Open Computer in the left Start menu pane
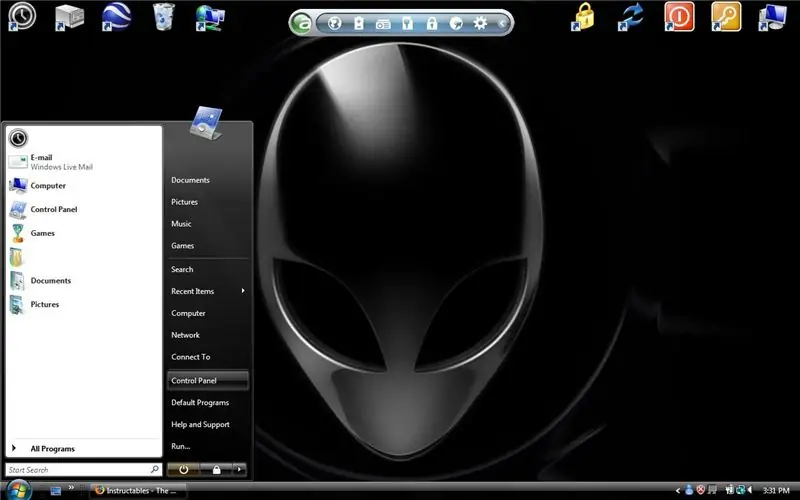800x500 pixels. [x=84, y=186]
